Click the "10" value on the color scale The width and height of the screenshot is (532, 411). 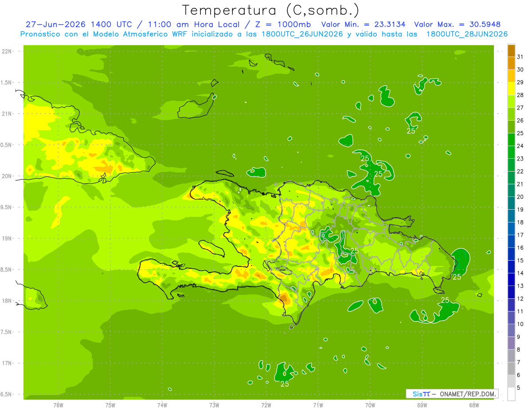click(x=520, y=324)
